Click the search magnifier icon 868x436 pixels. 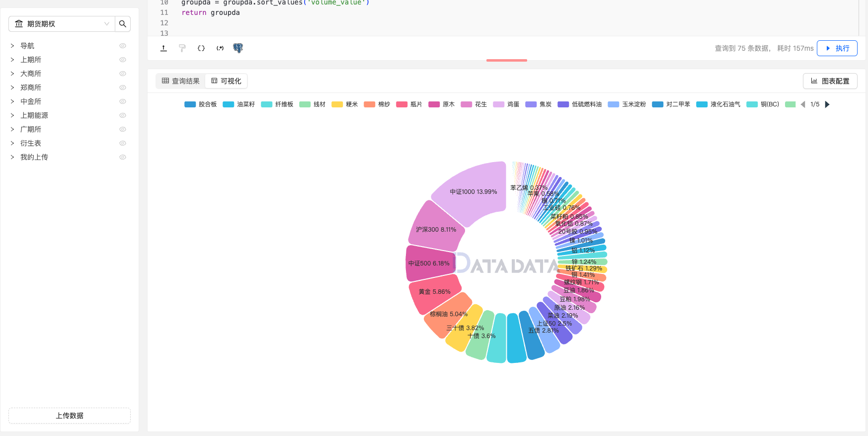click(x=123, y=24)
